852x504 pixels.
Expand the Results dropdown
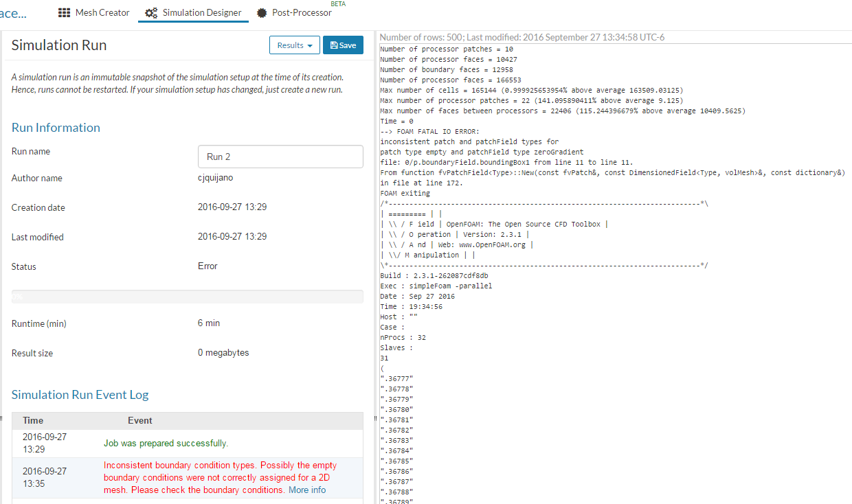coord(294,45)
